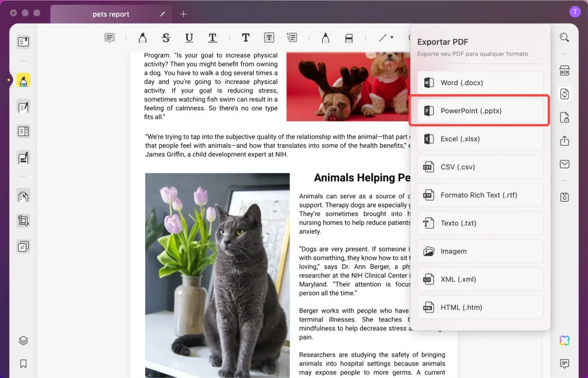Open the Search panel

(564, 37)
